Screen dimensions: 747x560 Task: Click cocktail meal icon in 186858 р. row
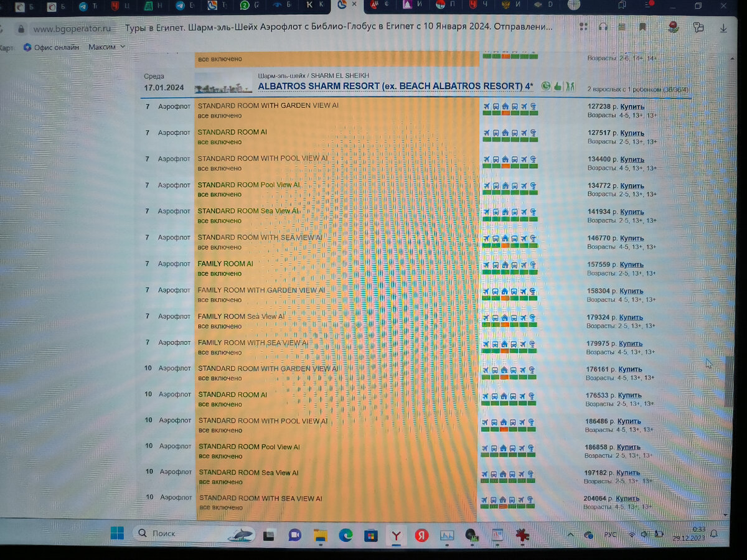click(531, 447)
